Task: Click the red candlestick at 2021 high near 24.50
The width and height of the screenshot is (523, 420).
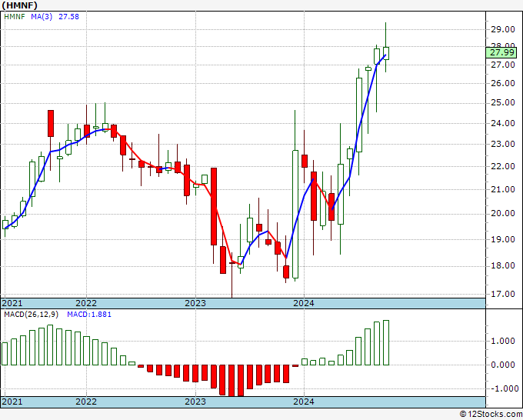Action: click(51, 123)
